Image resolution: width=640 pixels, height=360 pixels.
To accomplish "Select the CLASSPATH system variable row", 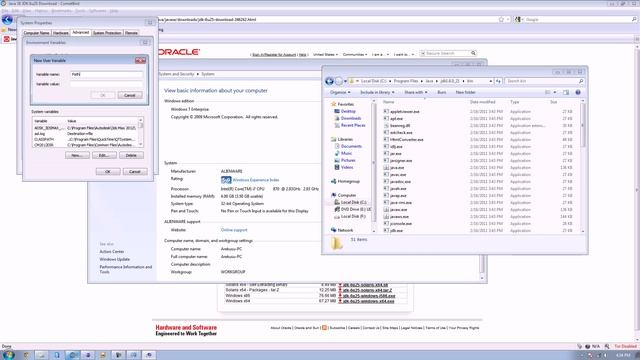I will pyautogui.click(x=85, y=139).
